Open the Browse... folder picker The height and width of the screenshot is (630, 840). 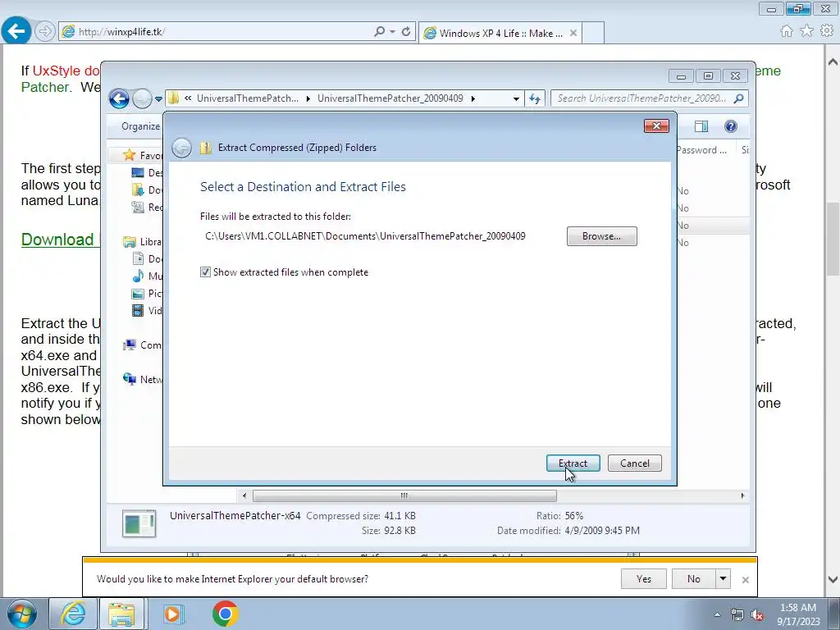[x=601, y=236]
